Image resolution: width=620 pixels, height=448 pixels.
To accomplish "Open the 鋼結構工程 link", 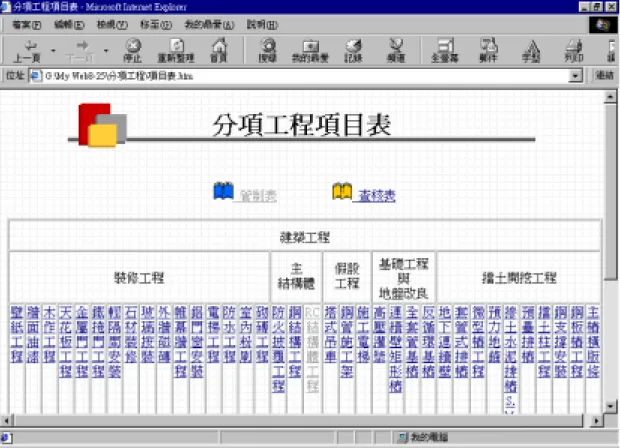I will tap(295, 341).
